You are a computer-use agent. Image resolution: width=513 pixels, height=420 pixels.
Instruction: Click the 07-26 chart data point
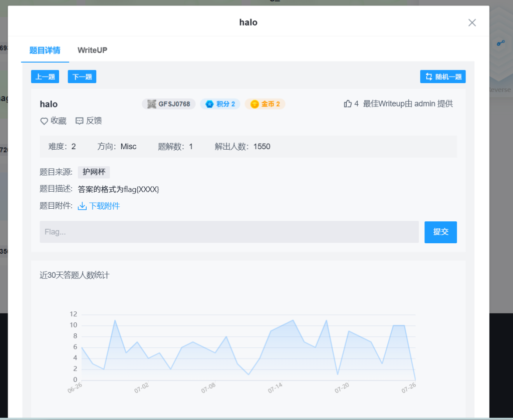coord(415,379)
